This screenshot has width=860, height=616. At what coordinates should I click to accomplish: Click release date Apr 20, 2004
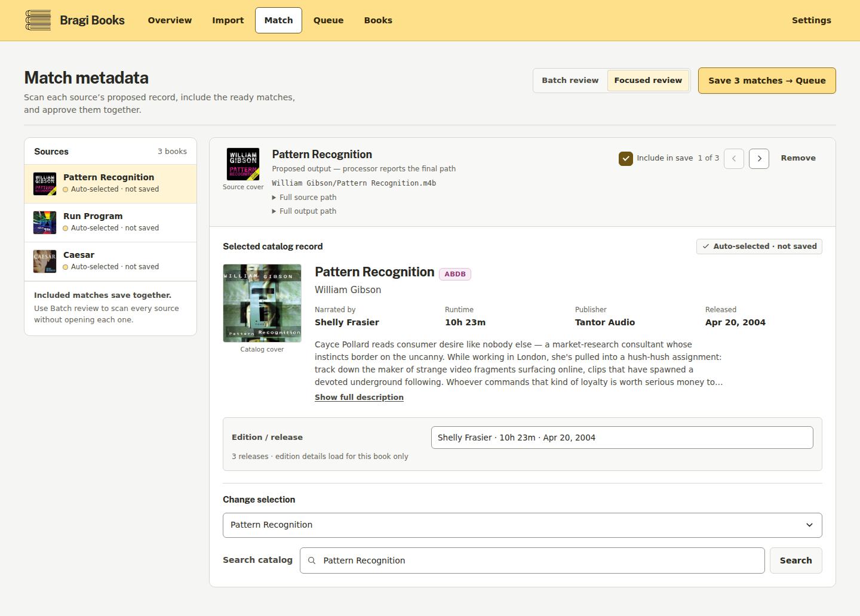pyautogui.click(x=735, y=322)
